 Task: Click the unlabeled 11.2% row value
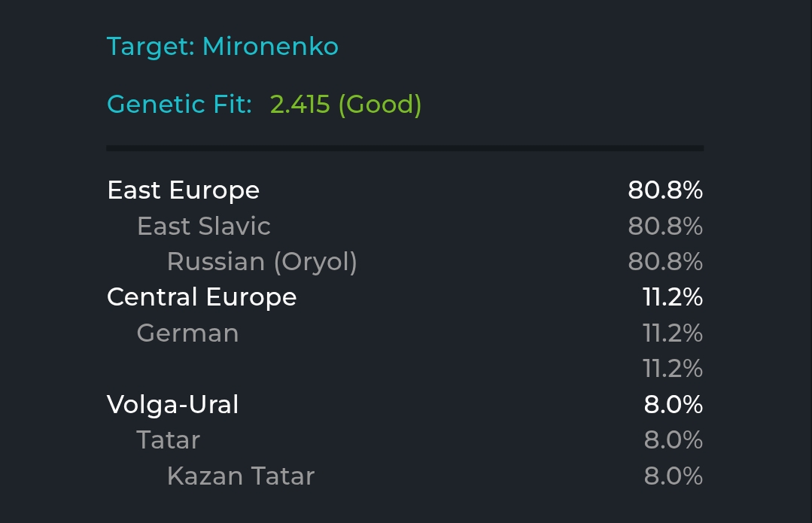click(673, 369)
